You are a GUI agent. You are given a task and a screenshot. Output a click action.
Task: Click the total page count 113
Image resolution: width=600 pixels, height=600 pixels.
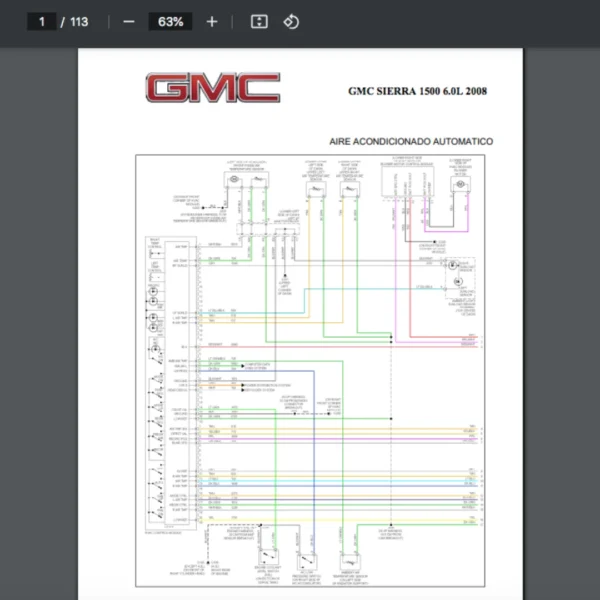pos(79,21)
